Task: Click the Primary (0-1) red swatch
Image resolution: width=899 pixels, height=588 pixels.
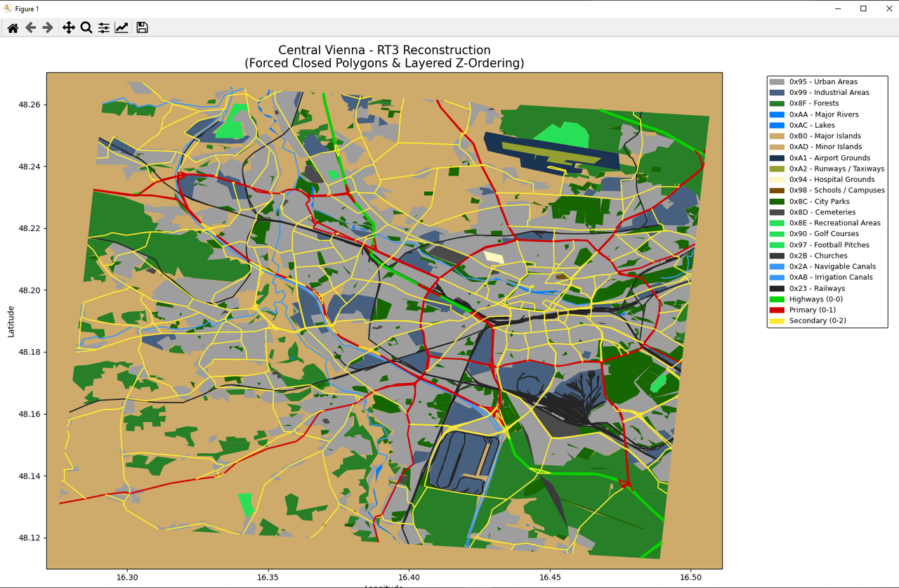Action: coord(777,310)
